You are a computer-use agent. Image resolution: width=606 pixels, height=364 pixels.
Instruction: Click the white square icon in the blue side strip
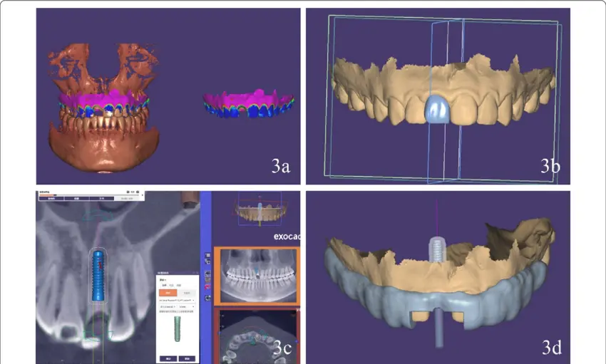[208, 256]
